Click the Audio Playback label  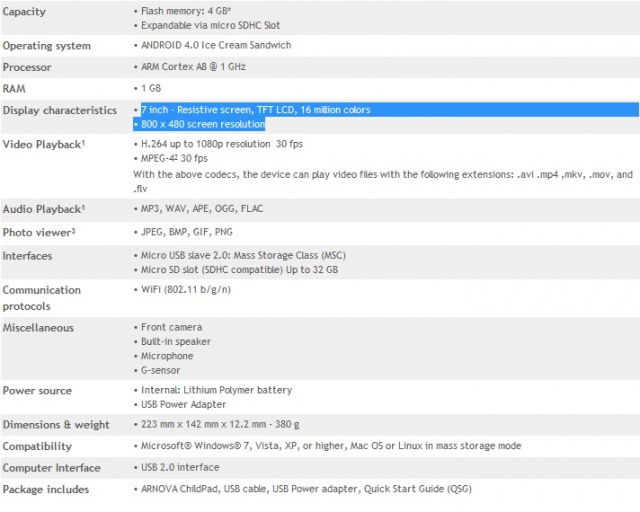click(x=43, y=208)
